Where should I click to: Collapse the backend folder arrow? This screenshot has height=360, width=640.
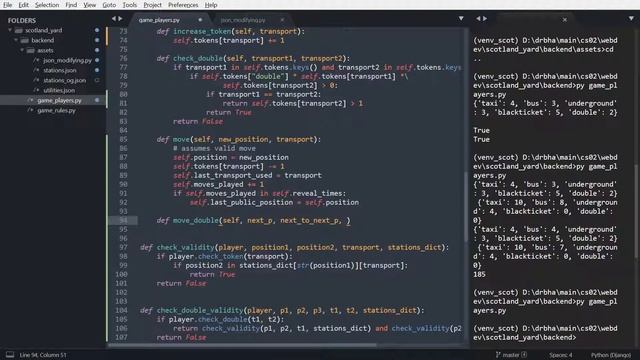click(x=16, y=40)
